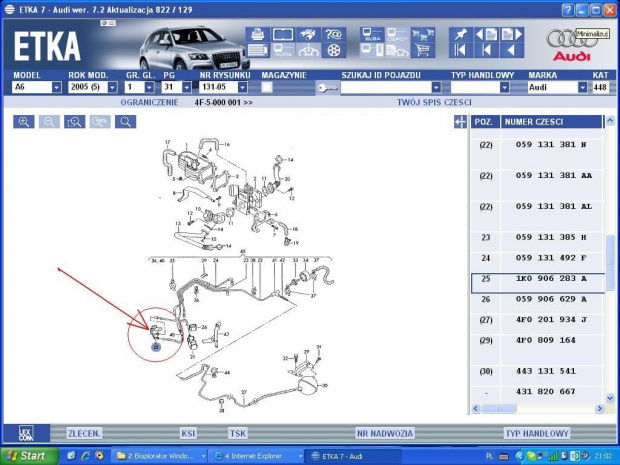Click the film reel icon
Screen dimensions: 620x465
coord(334,50)
